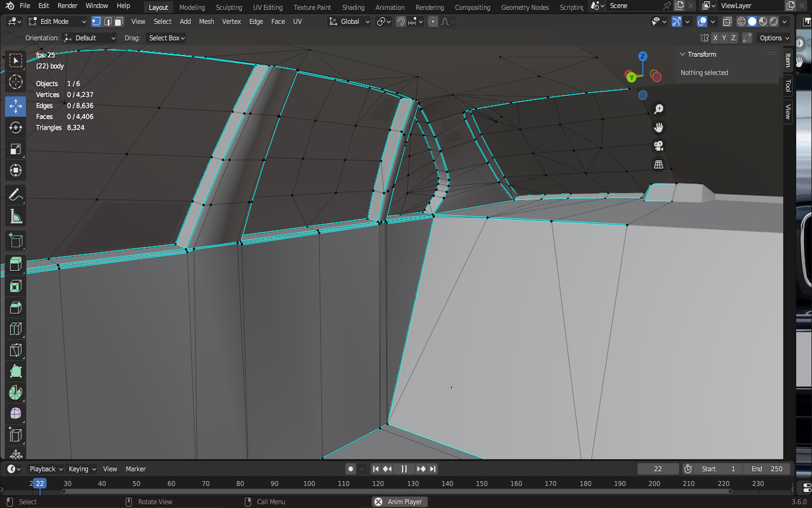Toggle X-ray display
The height and width of the screenshot is (508, 812).
point(727,21)
